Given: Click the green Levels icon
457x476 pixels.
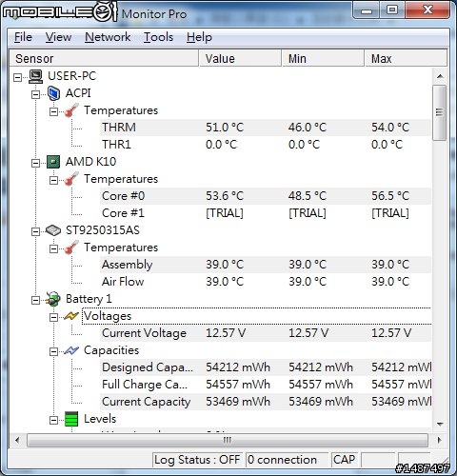Looking at the screenshot, I should 71,419.
